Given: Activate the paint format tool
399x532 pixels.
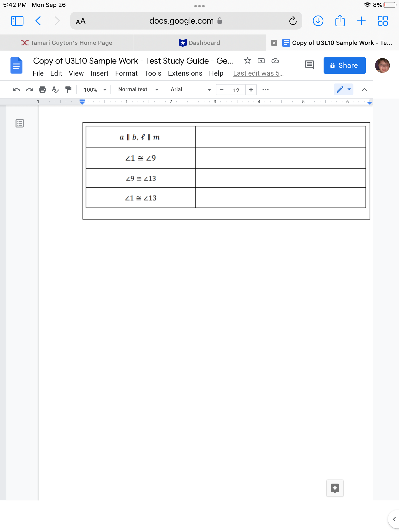Looking at the screenshot, I should pos(68,90).
